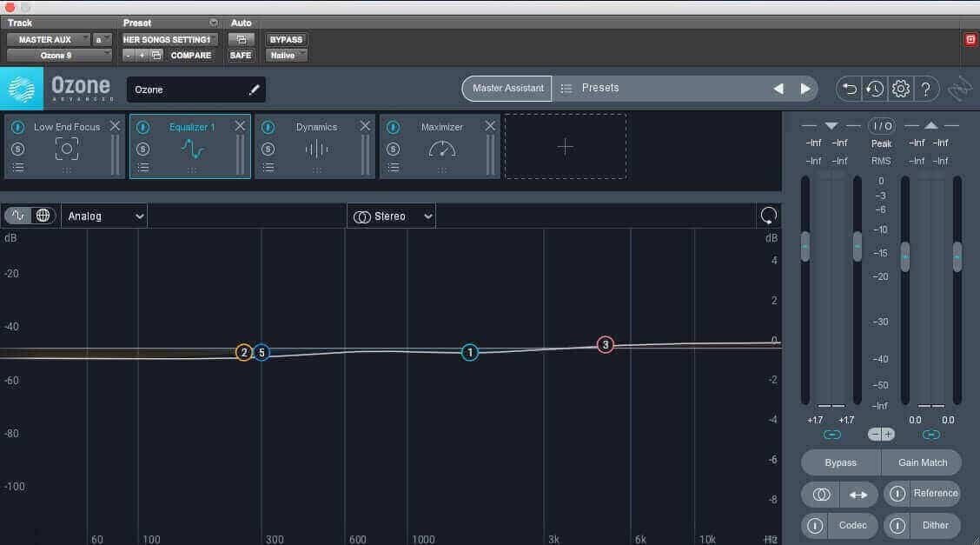Open Equalizer 1 module presets list

143,168
